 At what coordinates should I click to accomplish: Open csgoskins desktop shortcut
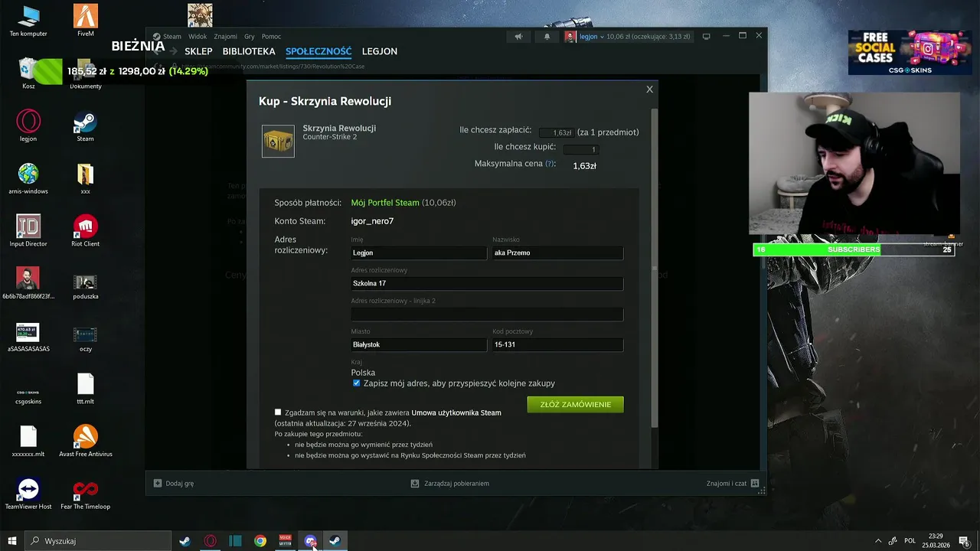click(x=28, y=394)
